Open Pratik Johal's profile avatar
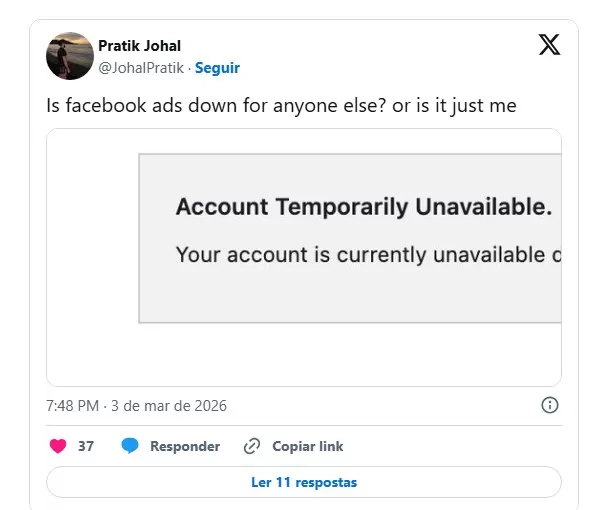 (x=70, y=56)
